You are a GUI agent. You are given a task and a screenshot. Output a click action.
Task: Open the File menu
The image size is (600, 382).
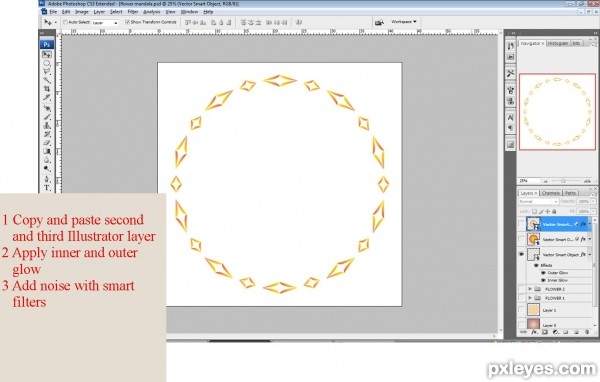coord(53,12)
